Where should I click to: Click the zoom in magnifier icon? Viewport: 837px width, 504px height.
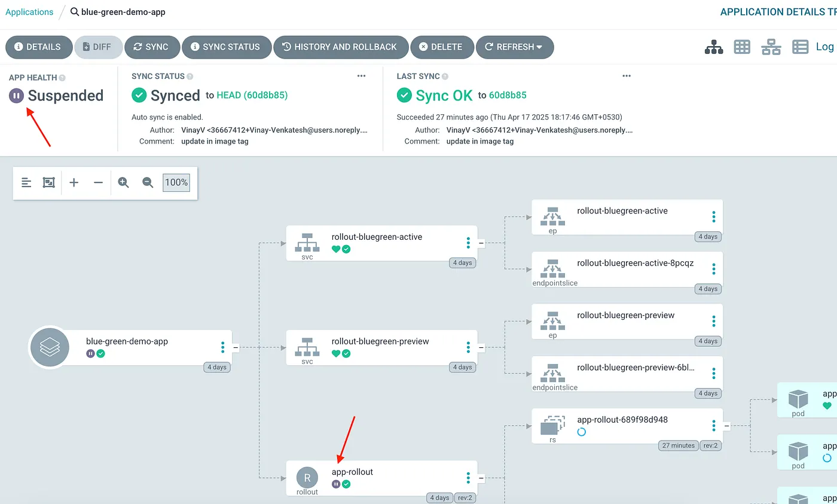tap(124, 182)
